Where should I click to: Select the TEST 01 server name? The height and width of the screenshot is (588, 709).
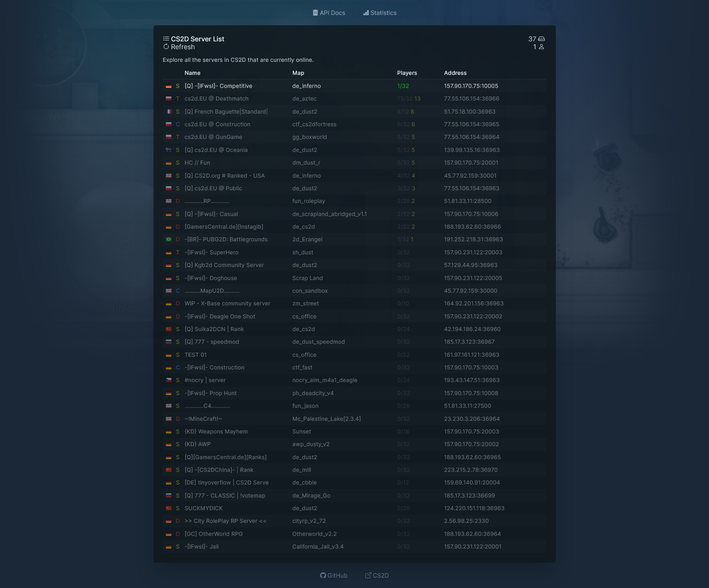point(196,355)
